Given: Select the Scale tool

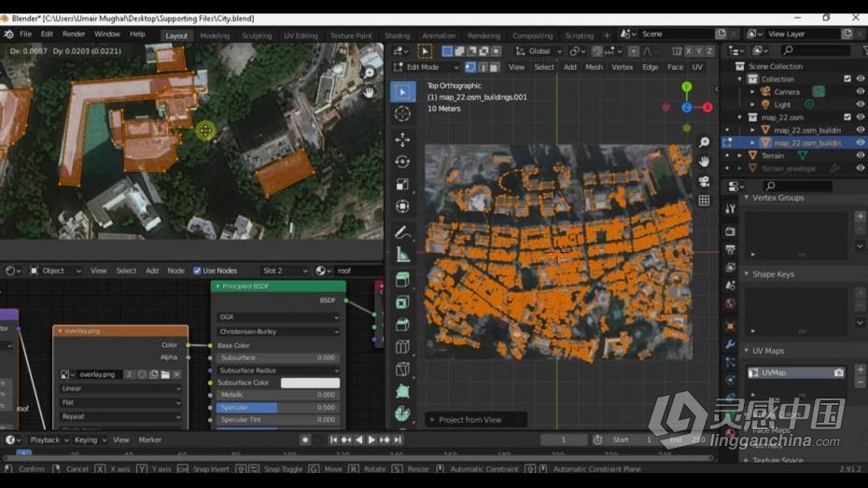Looking at the screenshot, I should click(x=403, y=184).
